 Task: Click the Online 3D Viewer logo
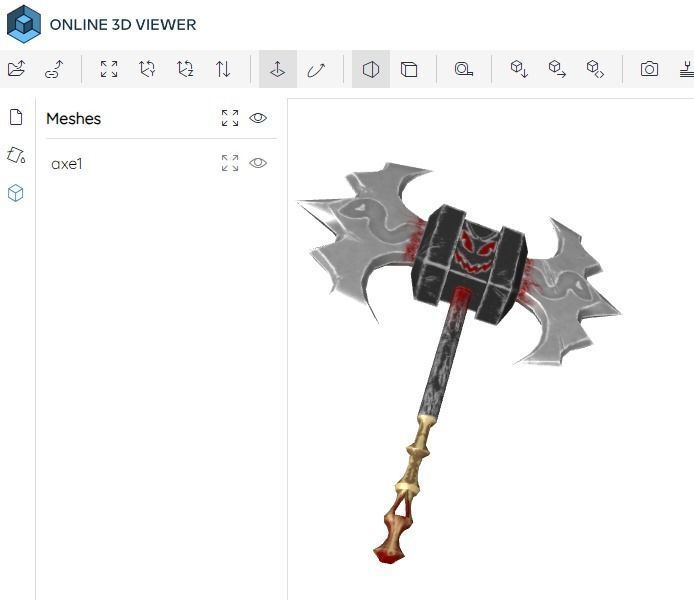tap(24, 24)
